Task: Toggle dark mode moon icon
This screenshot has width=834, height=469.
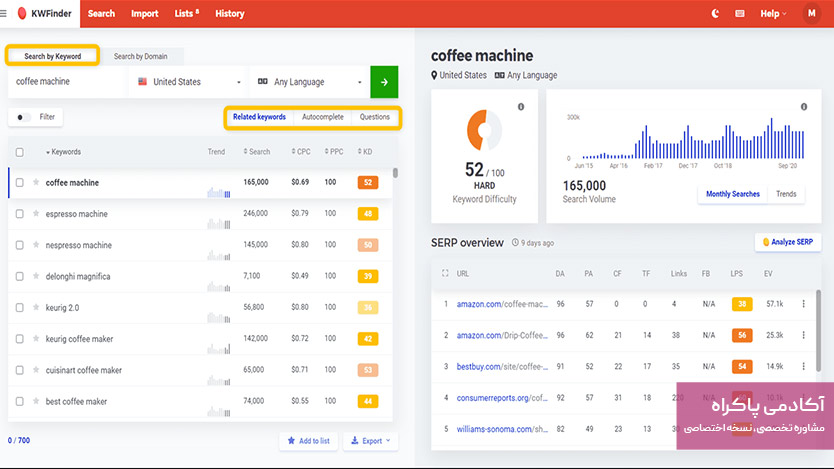Action: pyautogui.click(x=715, y=13)
